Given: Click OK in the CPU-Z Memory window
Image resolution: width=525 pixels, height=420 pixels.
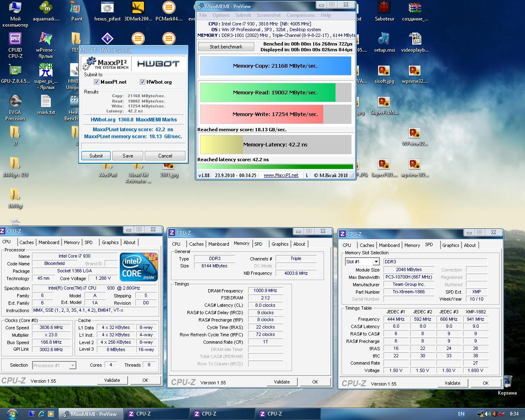Looking at the screenshot, I should [x=315, y=382].
